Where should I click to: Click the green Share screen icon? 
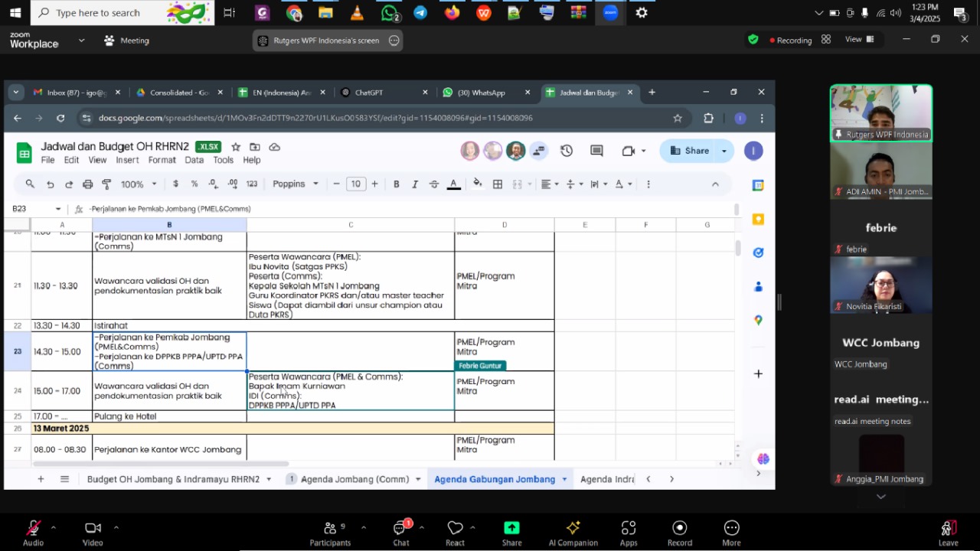(511, 530)
